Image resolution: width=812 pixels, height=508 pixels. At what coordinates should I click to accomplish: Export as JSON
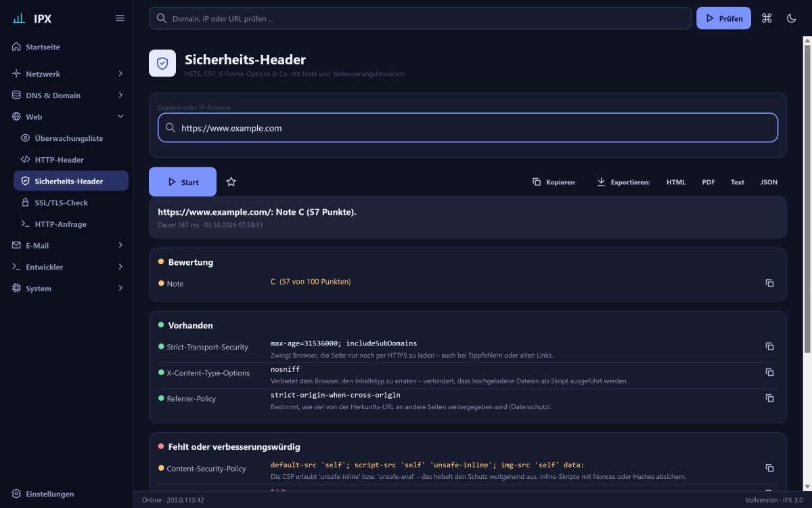click(769, 182)
